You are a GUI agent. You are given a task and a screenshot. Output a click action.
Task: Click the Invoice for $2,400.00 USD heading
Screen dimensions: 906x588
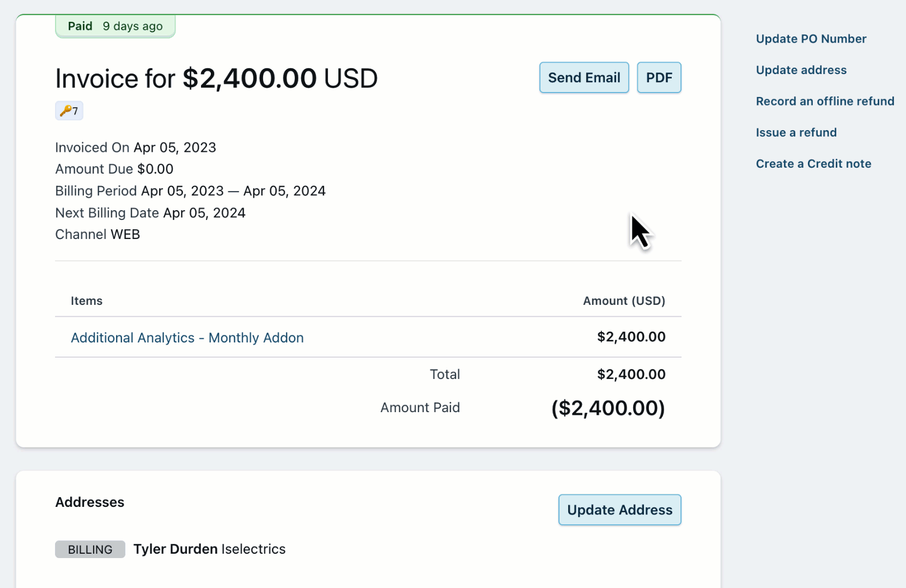(x=216, y=79)
